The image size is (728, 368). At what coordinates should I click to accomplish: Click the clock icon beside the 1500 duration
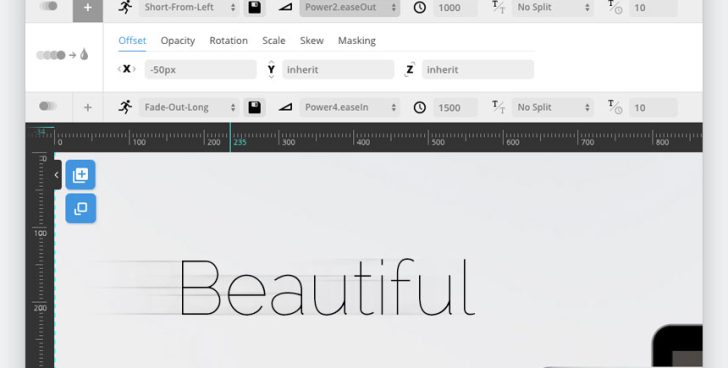tap(420, 108)
